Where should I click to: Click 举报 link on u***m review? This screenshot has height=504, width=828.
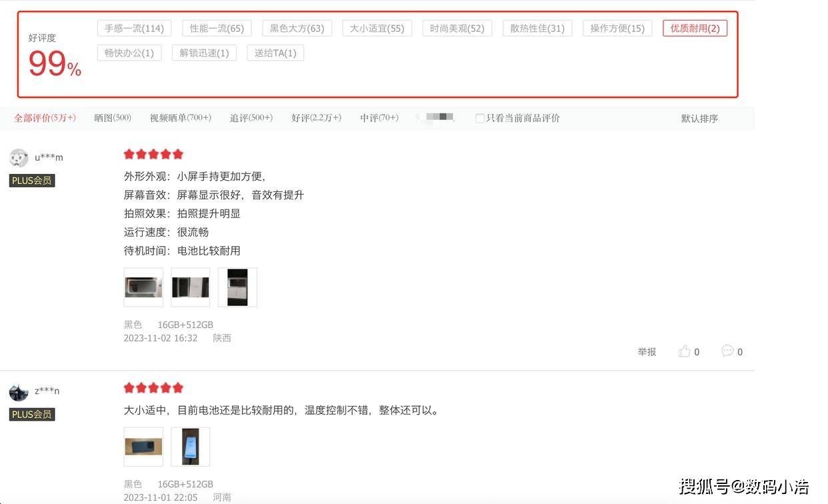(x=647, y=352)
